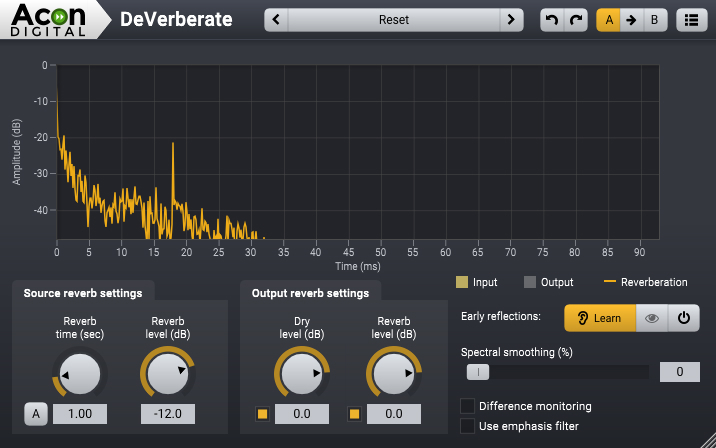
Task: Show early reflections eye icon
Action: 651,318
